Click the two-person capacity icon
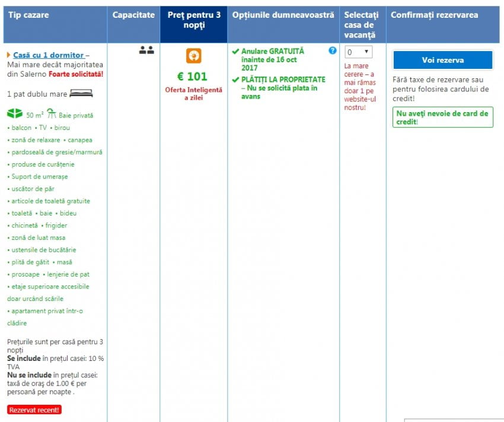Image resolution: width=504 pixels, height=422 pixels. pyautogui.click(x=146, y=51)
